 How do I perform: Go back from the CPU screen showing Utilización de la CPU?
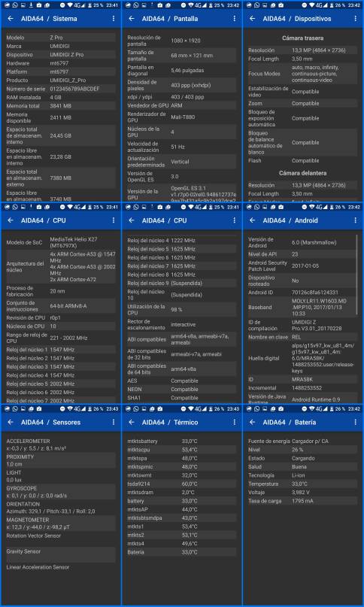[x=132, y=220]
